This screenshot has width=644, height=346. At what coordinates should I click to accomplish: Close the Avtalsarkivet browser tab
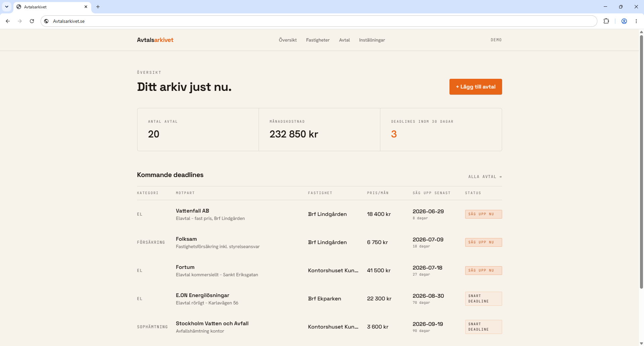click(x=86, y=7)
